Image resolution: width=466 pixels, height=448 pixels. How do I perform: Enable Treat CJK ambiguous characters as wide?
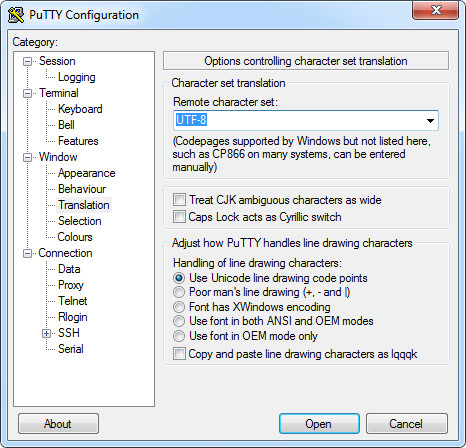point(179,200)
